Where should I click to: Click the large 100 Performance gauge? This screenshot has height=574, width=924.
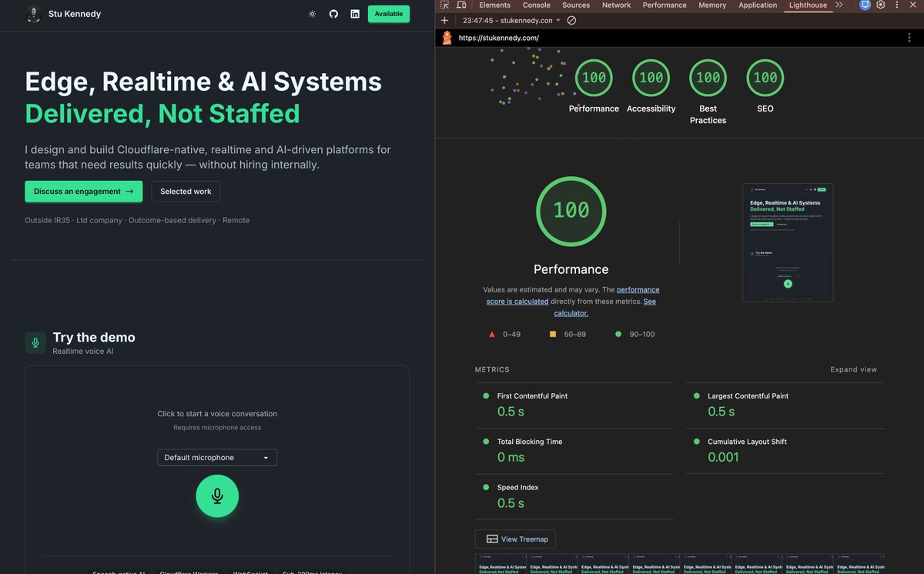click(x=571, y=211)
